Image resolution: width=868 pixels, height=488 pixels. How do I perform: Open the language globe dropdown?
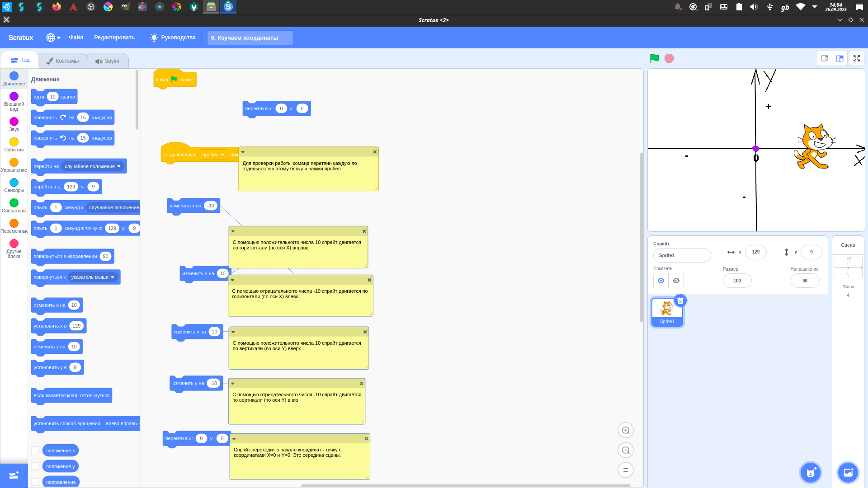point(53,38)
